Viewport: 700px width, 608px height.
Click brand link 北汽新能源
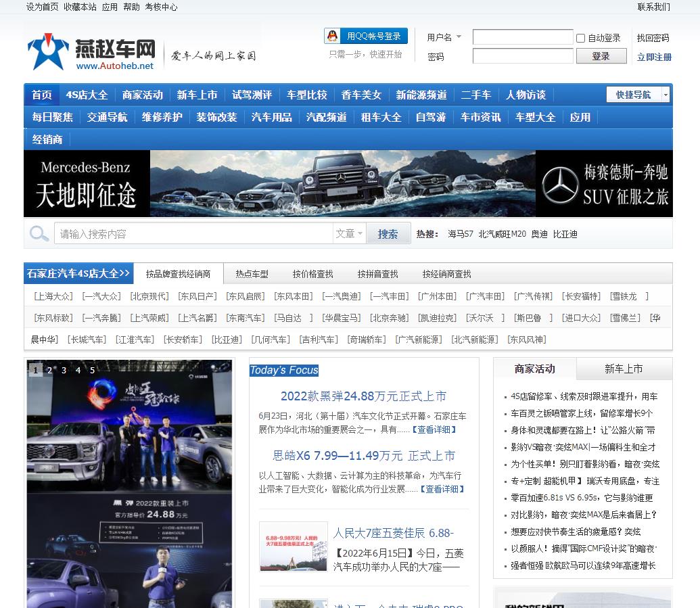(475, 340)
